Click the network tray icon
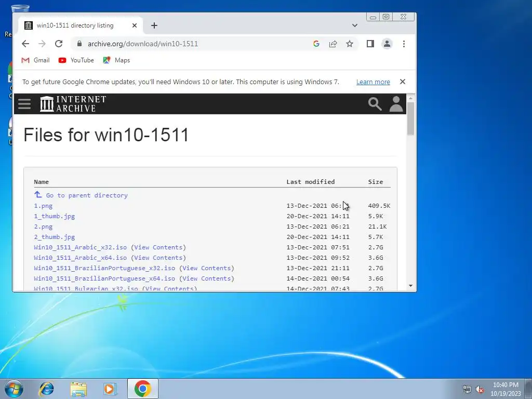The width and height of the screenshot is (532, 399). 467,390
